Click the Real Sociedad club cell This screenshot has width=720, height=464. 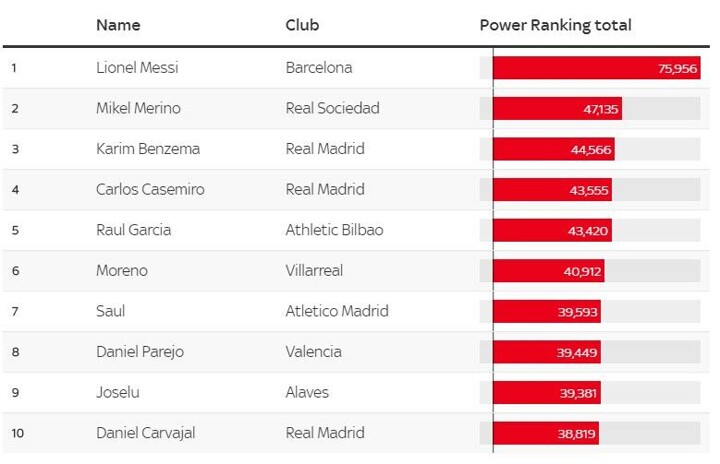point(332,108)
